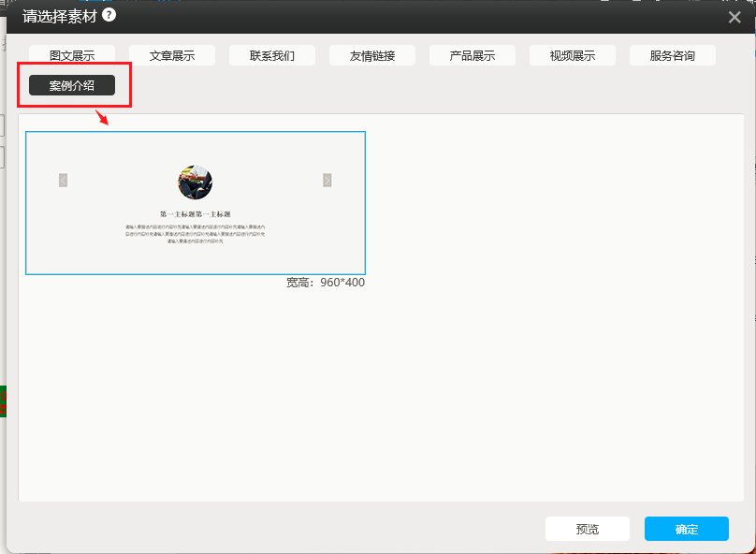Click the 第一主标题 heading in template
Image resolution: width=756 pixels, height=554 pixels.
pyautogui.click(x=195, y=214)
